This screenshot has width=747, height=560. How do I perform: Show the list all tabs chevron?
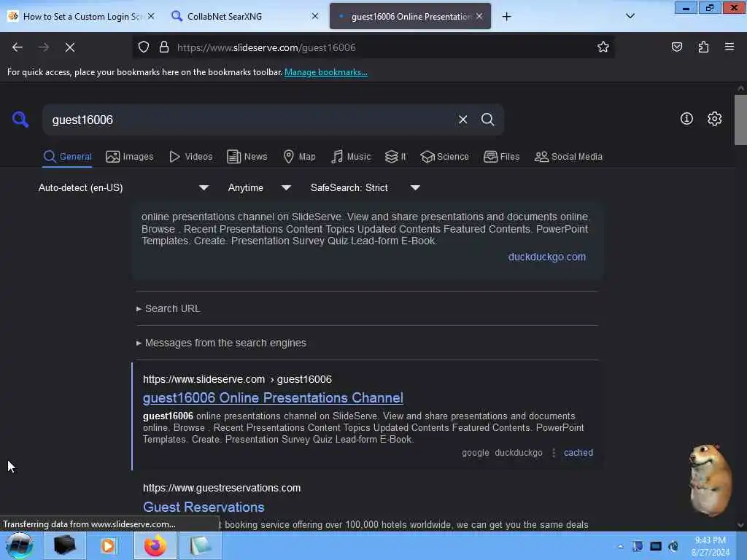(630, 16)
